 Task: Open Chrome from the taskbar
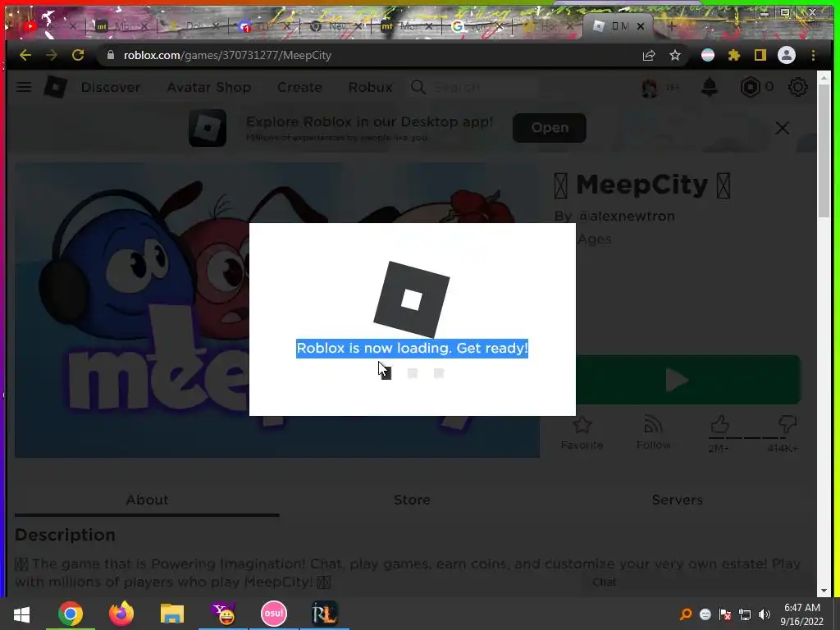(x=71, y=614)
